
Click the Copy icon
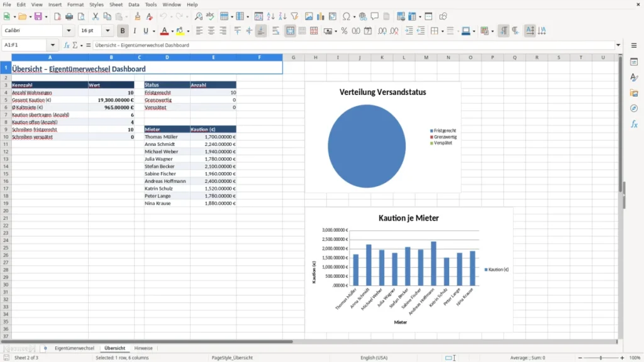tap(107, 16)
